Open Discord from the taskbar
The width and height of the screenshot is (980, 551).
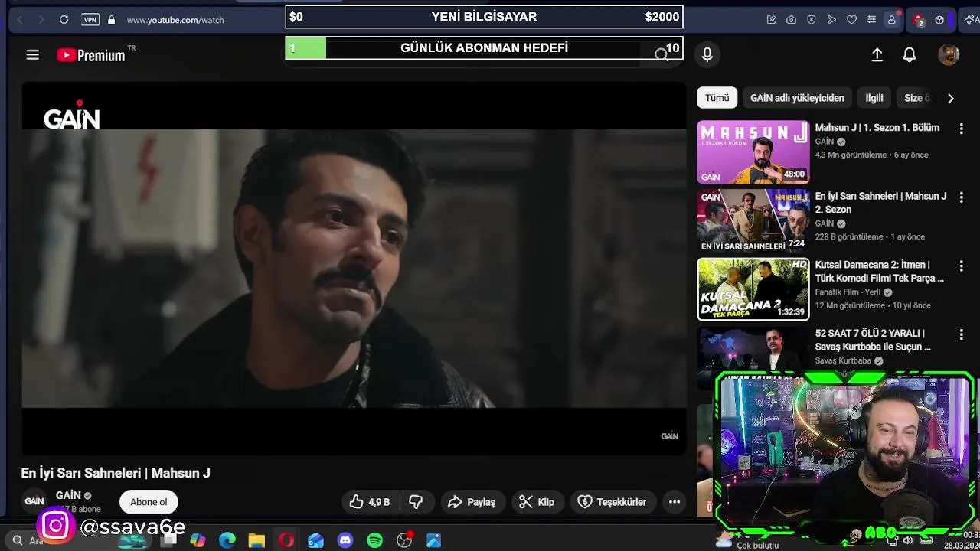345,540
